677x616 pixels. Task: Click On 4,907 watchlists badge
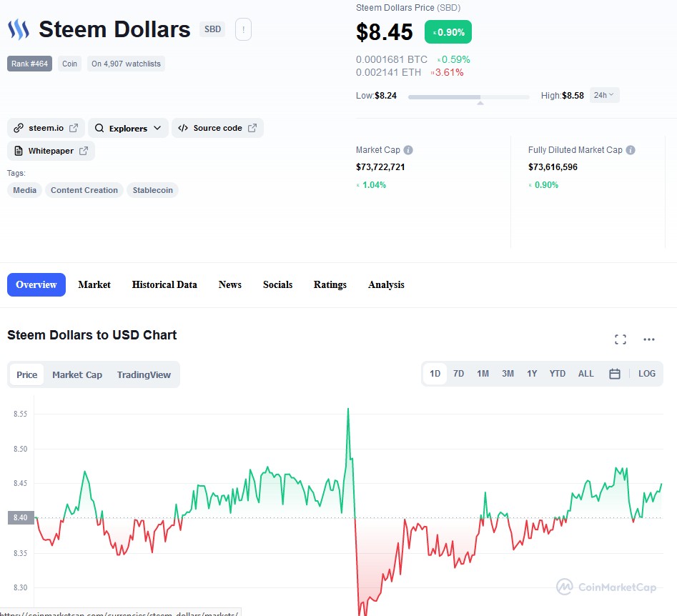[x=126, y=64]
